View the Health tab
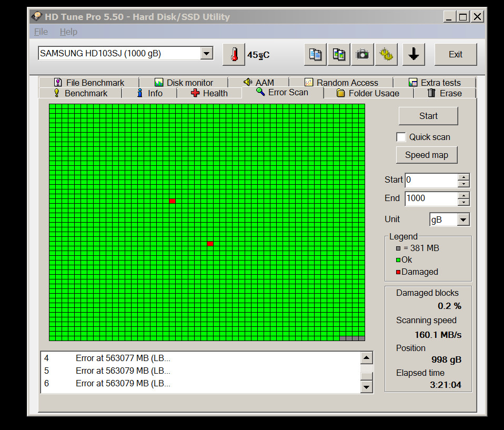The height and width of the screenshot is (430, 504). coord(209,93)
